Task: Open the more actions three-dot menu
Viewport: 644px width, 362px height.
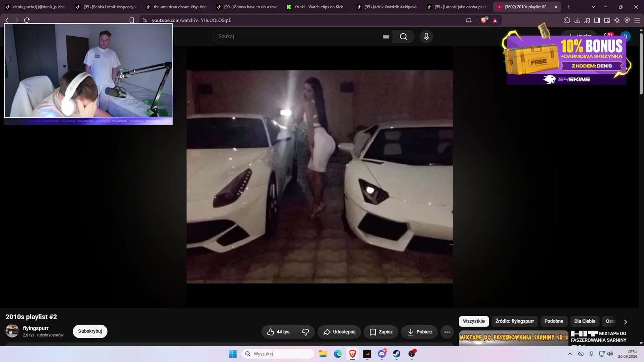Action: [x=447, y=332]
